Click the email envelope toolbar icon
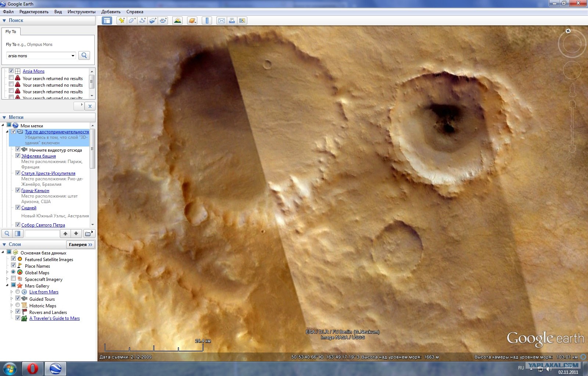 [x=222, y=21]
